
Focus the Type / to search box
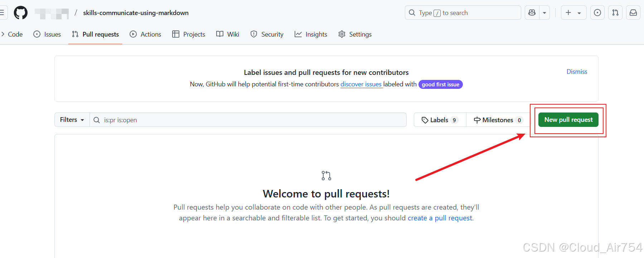(x=463, y=13)
